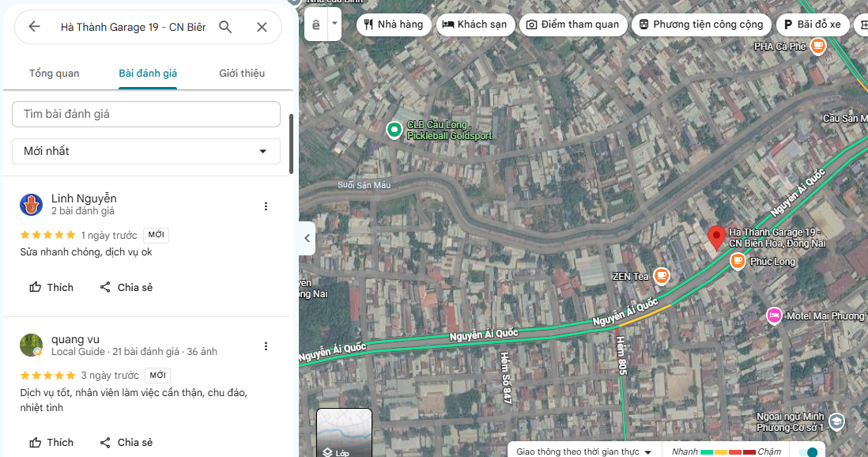Click quang vu's Local Guide info text
The width and height of the screenshot is (868, 457).
pos(134,352)
